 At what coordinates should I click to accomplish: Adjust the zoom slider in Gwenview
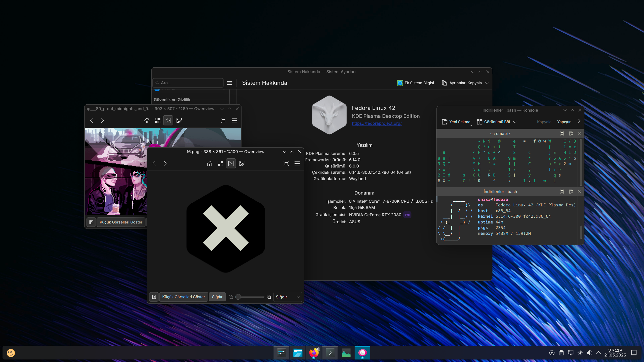click(x=250, y=297)
